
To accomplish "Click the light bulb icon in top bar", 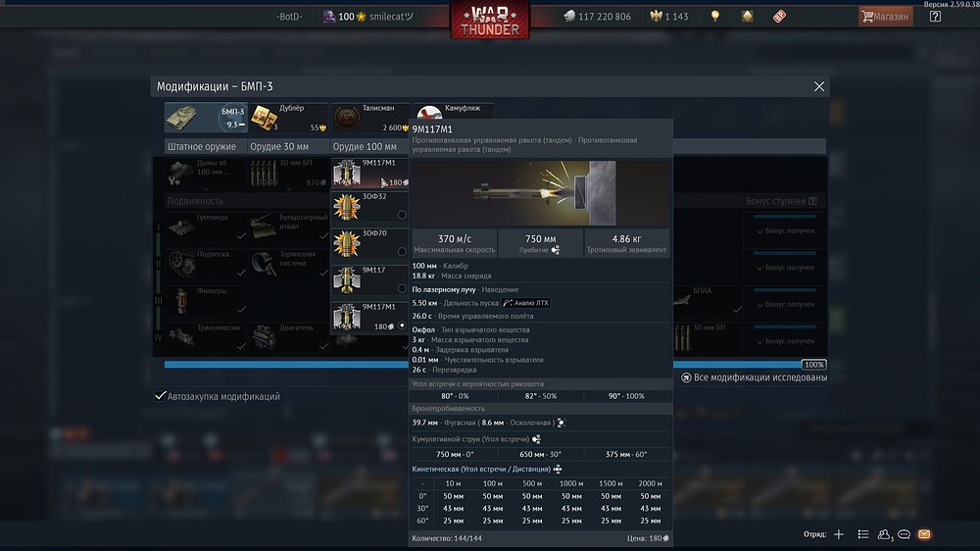I will pyautogui.click(x=715, y=17).
